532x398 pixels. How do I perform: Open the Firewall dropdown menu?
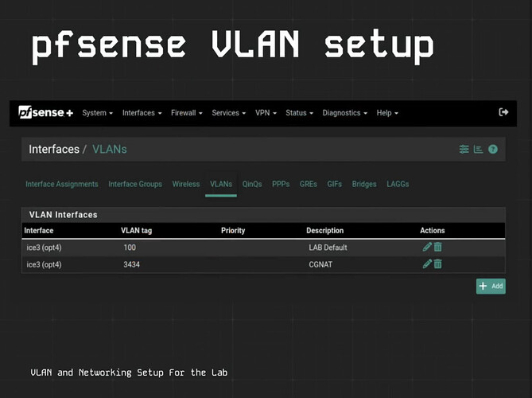click(x=187, y=113)
